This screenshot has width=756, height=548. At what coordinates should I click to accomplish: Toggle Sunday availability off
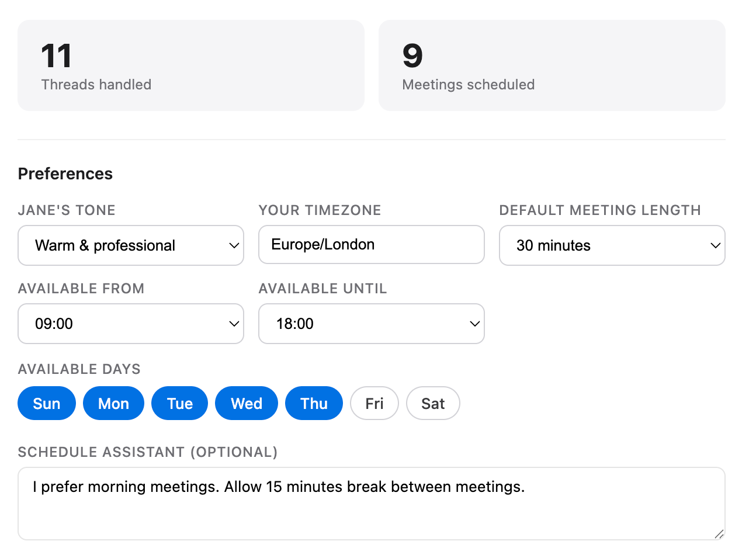coord(46,403)
